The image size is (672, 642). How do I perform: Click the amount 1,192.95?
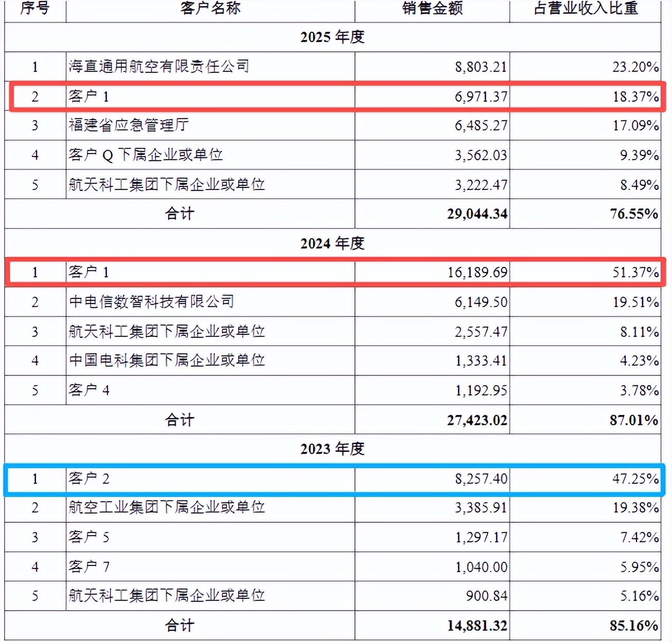481,390
